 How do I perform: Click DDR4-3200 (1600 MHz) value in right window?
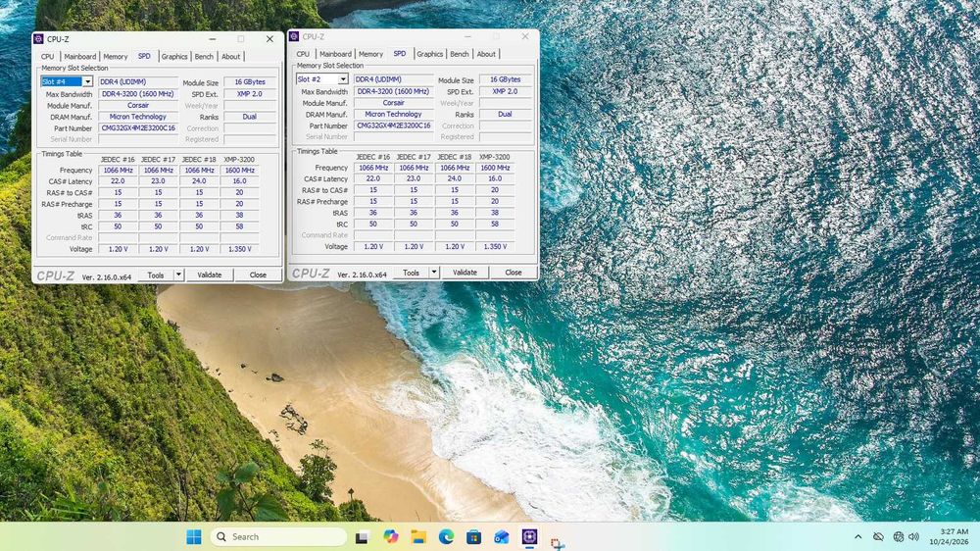pos(394,91)
